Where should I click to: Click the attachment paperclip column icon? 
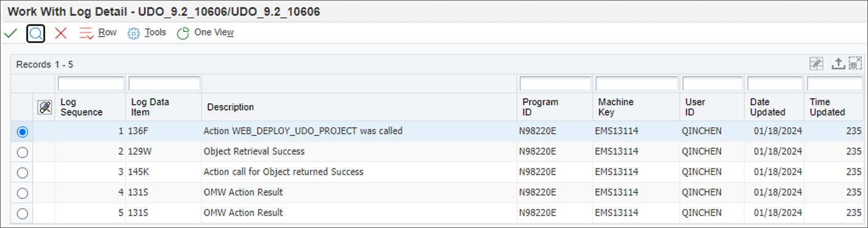point(44,107)
